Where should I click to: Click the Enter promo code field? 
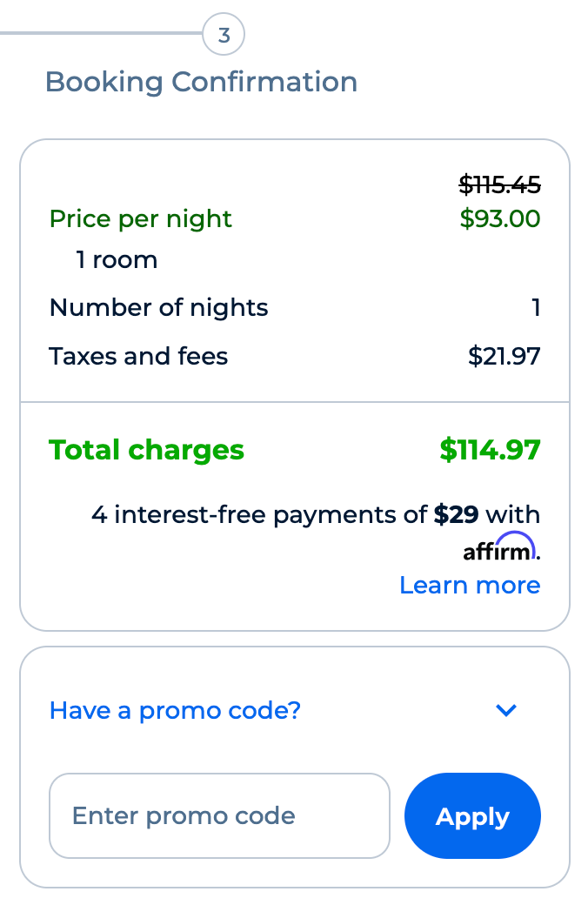pyautogui.click(x=219, y=816)
